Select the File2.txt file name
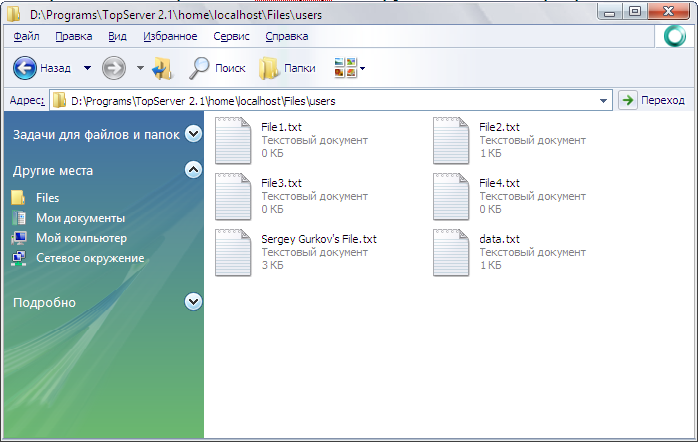The image size is (698, 442). pyautogui.click(x=499, y=127)
